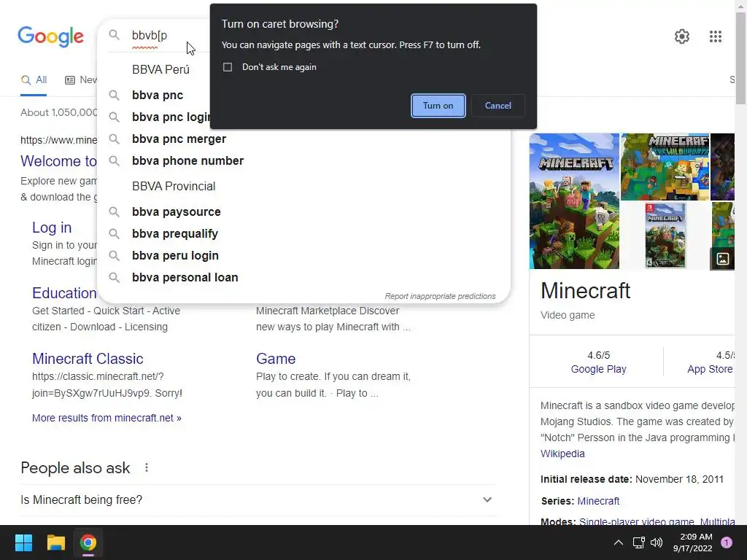The width and height of the screenshot is (747, 560).
Task: Open the Minecraft Classic result link
Action: 88,359
